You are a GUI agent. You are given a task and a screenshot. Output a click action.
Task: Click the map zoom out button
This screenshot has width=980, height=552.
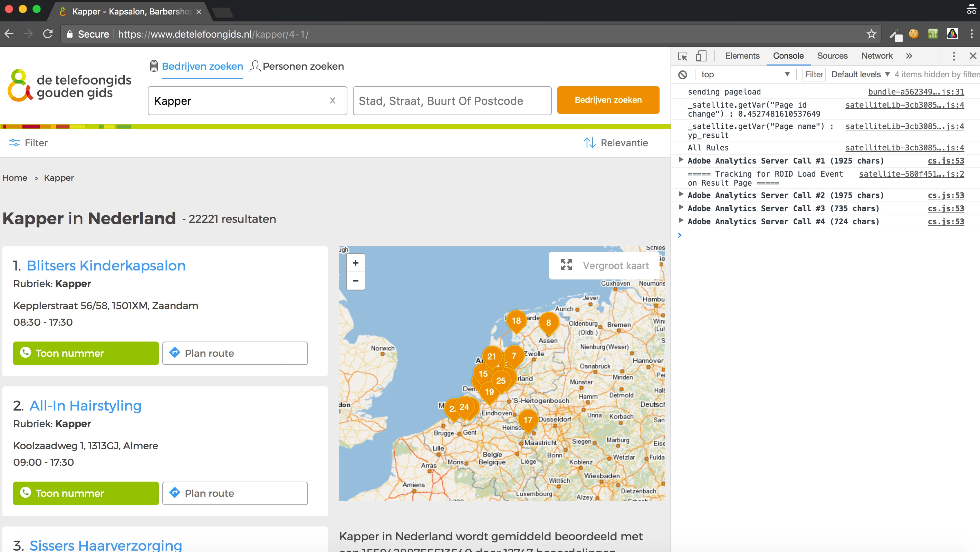(x=355, y=280)
